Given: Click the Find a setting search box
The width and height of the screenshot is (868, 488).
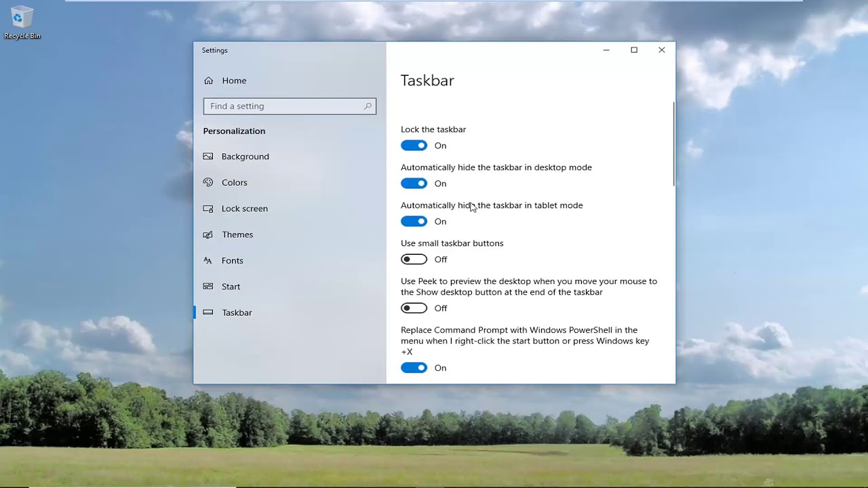Looking at the screenshot, I should (290, 106).
